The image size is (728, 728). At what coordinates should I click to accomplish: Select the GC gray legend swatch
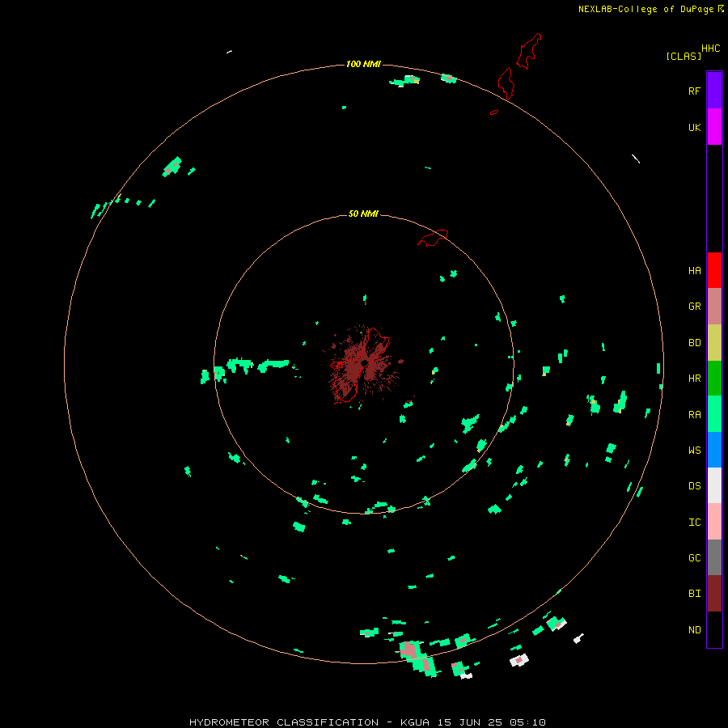point(714,557)
